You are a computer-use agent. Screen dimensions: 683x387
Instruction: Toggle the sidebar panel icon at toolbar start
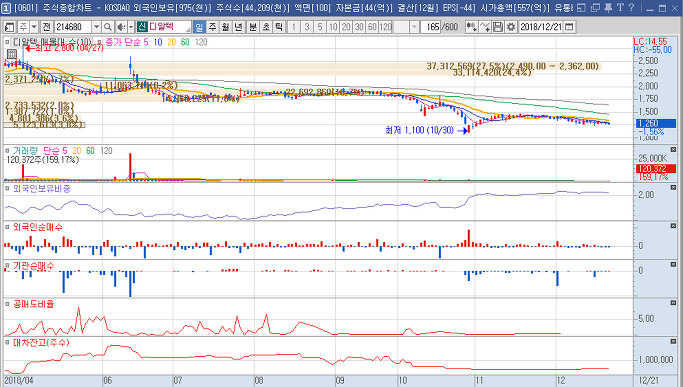9,27
